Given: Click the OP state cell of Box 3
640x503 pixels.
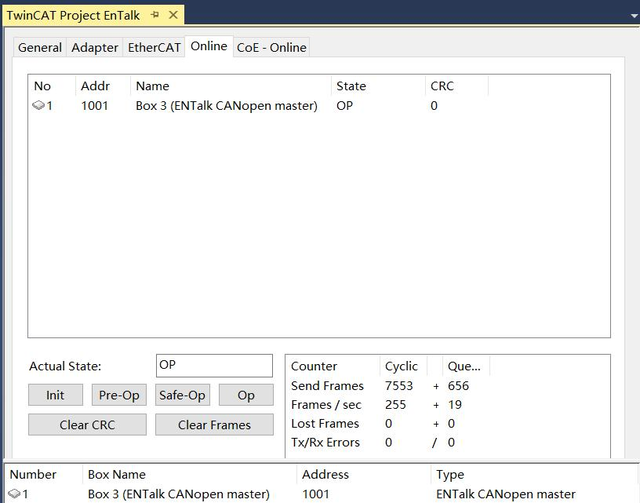Looking at the screenshot, I should [344, 106].
